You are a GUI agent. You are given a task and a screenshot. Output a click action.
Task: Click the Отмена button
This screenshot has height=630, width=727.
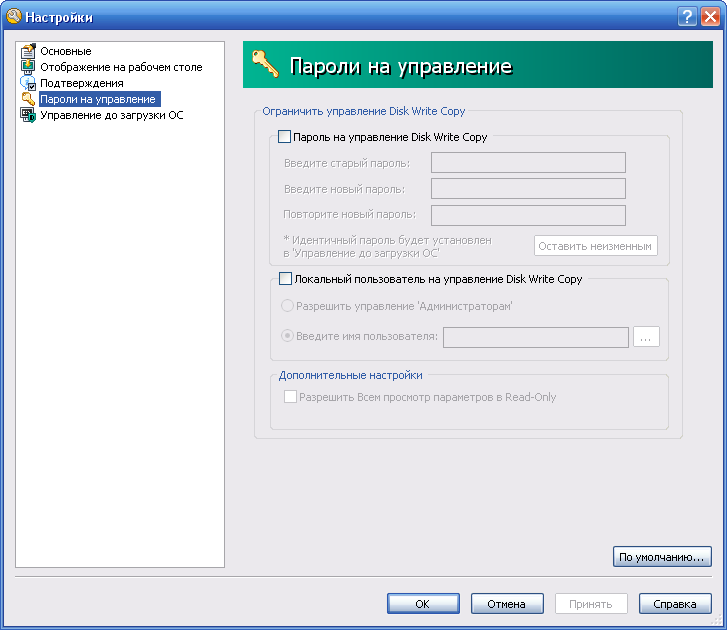click(507, 604)
